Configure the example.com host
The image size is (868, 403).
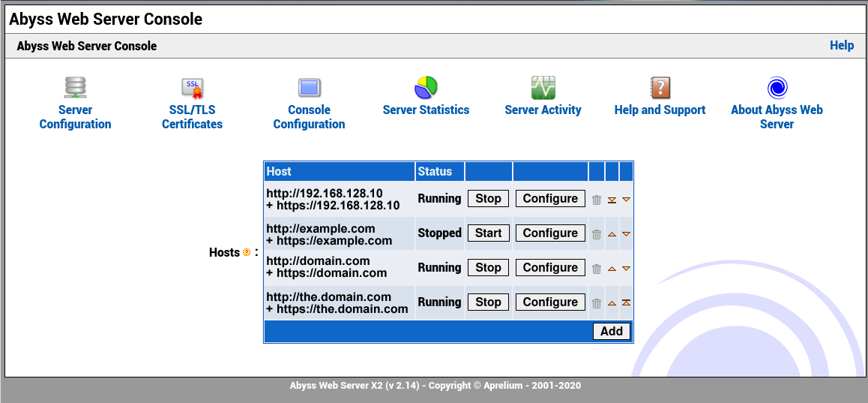tap(550, 233)
